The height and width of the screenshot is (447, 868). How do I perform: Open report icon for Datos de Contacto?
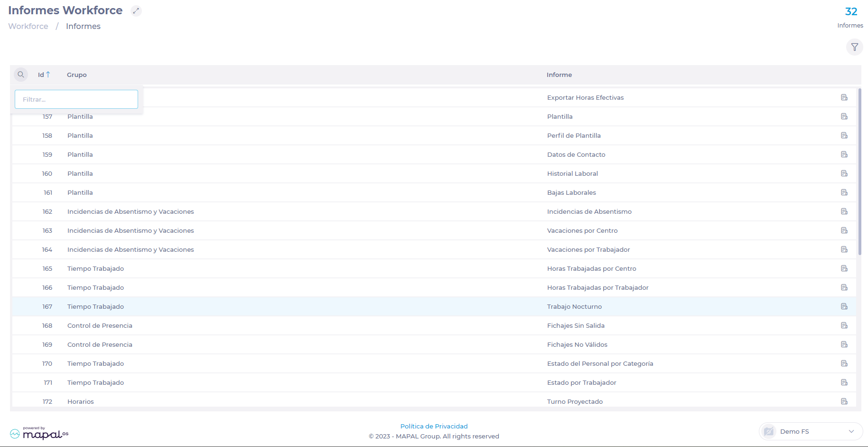coord(844,154)
